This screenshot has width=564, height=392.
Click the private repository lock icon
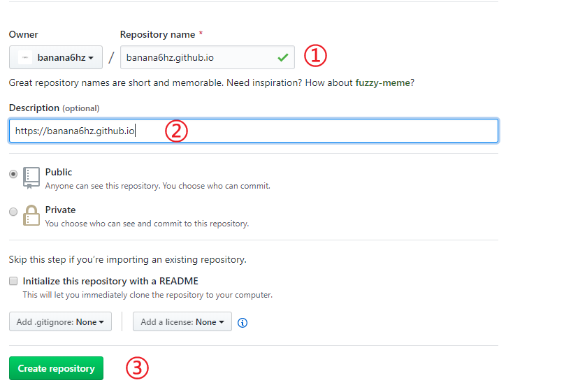pyautogui.click(x=31, y=215)
